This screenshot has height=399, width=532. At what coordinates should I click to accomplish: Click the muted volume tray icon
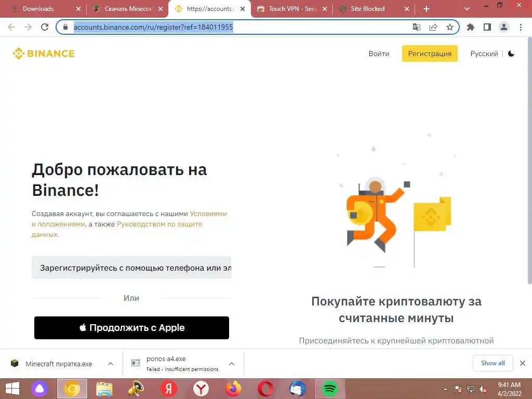(x=483, y=389)
